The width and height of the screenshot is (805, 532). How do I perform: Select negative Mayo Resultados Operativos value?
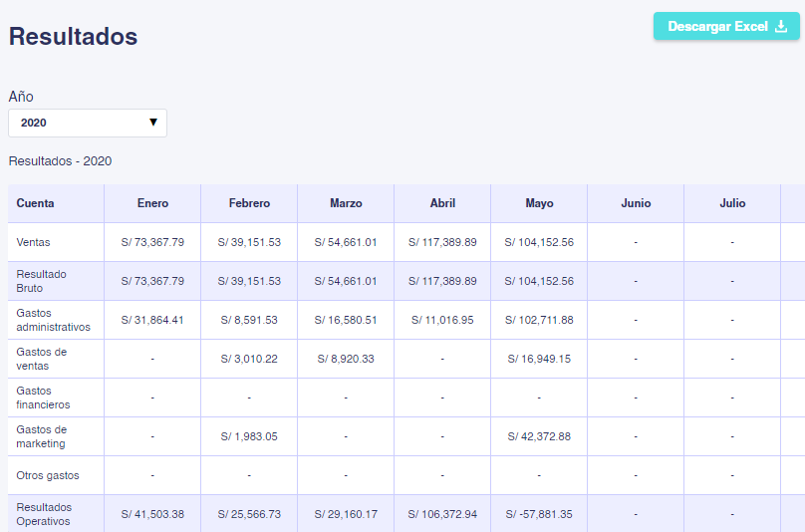tap(539, 514)
